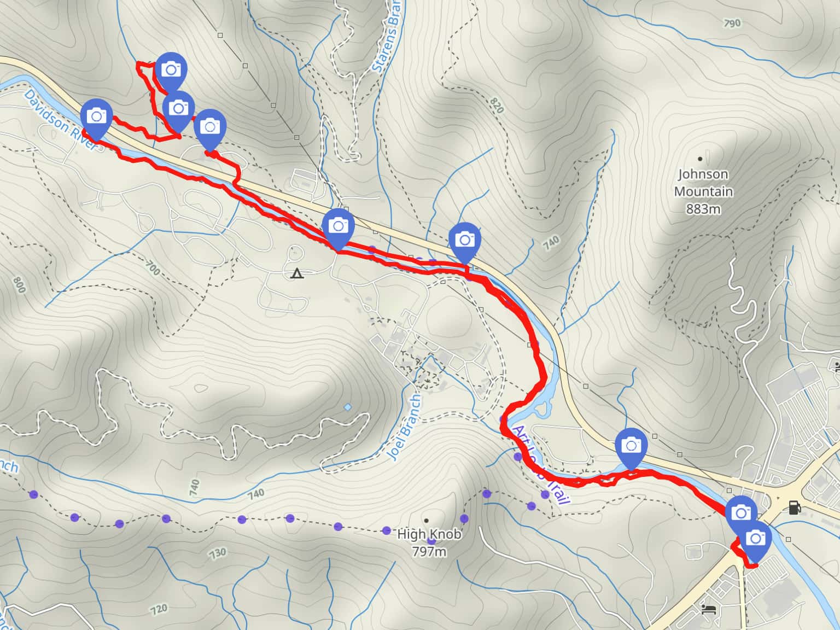Select the middle photo marker in the northwest cluster
Image resolution: width=840 pixels, height=630 pixels.
coord(178,109)
